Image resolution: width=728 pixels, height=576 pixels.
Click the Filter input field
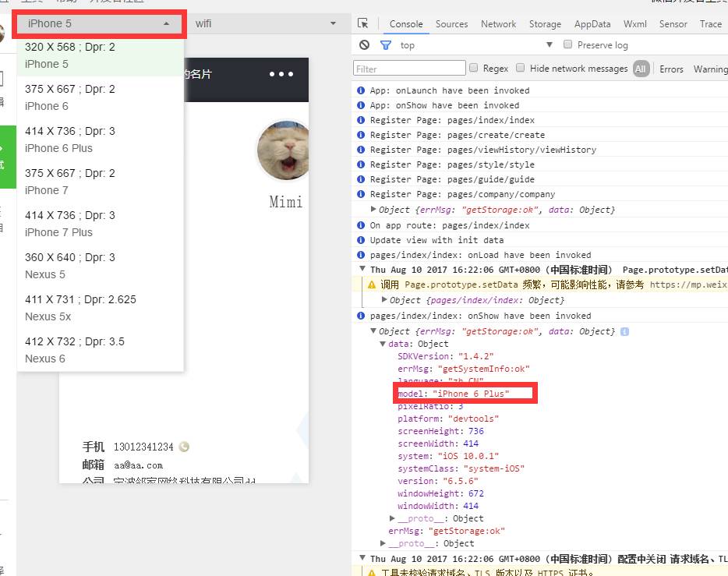409,69
